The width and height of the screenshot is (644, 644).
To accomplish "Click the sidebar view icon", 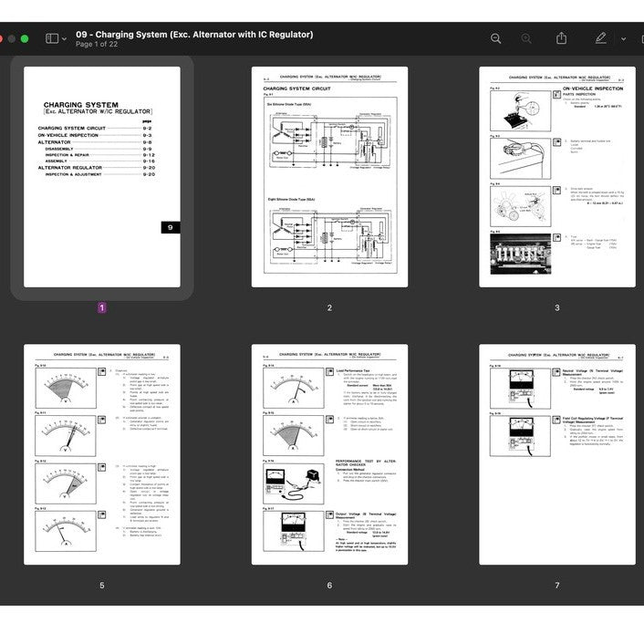I will coord(51,38).
